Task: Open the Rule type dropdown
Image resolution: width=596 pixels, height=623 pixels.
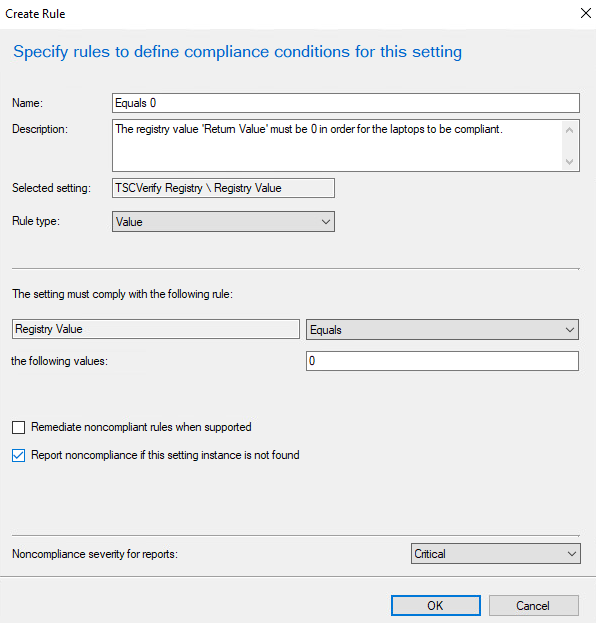Action: (x=223, y=221)
